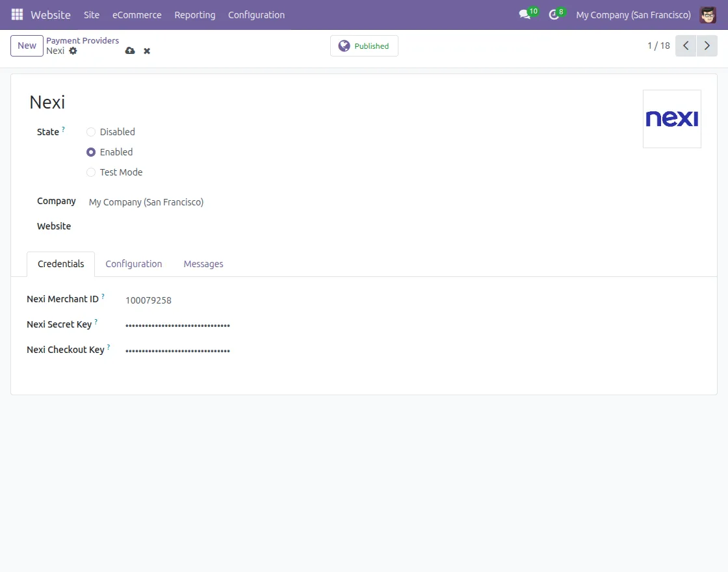Go back to Payment Providers breadcrumb
Viewport: 728px width, 572px height.
click(x=83, y=40)
